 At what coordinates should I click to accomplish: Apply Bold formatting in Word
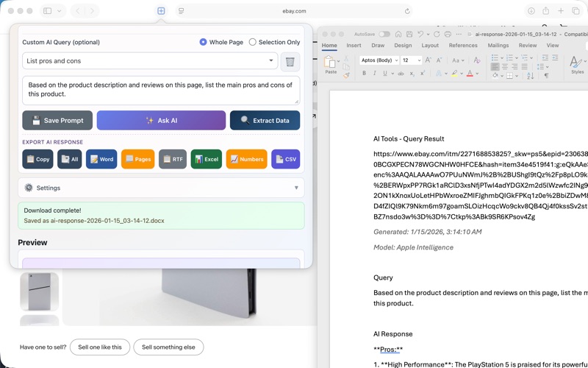(364, 73)
